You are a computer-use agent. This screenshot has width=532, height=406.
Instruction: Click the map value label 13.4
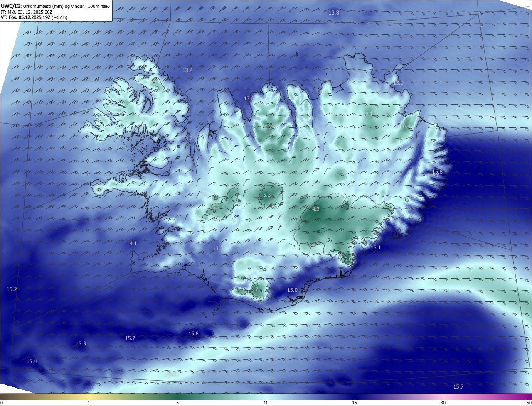(187, 71)
